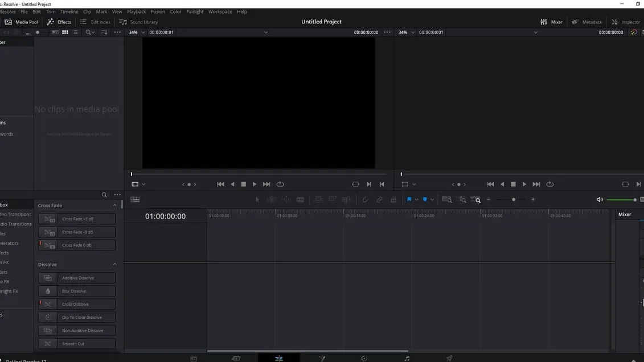The width and height of the screenshot is (644, 362).
Task: Open the Inspector panel
Action: tap(626, 22)
